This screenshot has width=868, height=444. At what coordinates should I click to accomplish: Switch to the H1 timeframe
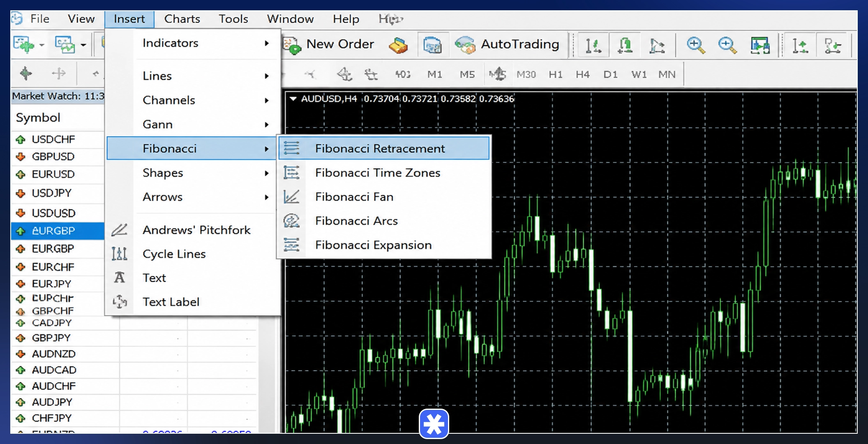(x=555, y=74)
